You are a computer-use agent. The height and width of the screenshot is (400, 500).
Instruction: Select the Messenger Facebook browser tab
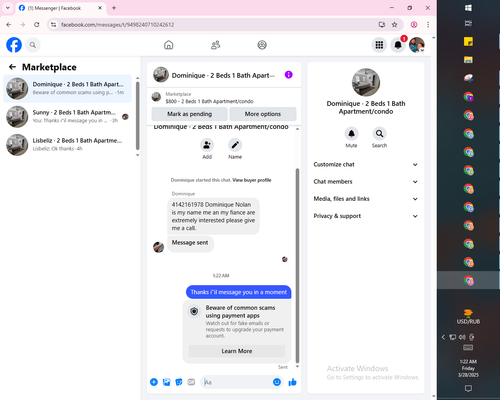coord(60,8)
